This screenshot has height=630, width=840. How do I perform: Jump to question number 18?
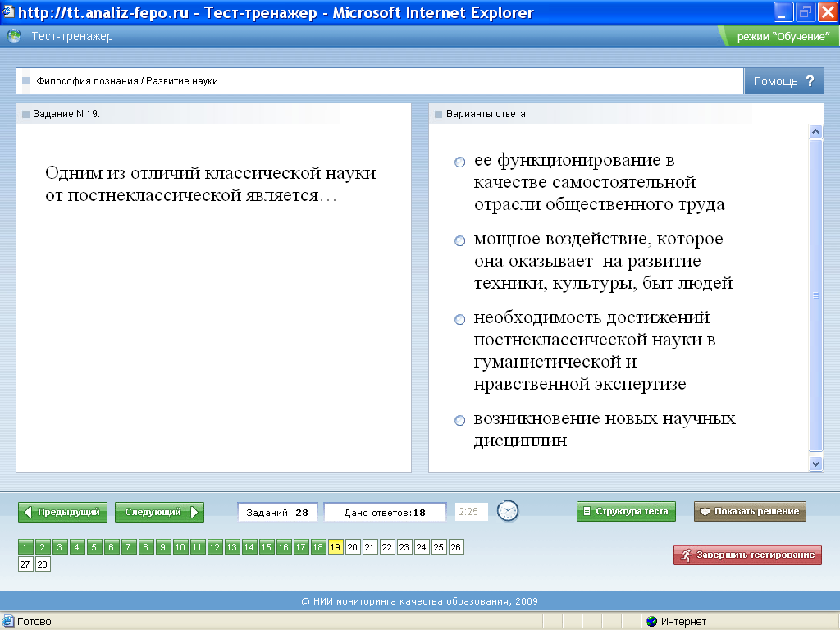(x=317, y=547)
